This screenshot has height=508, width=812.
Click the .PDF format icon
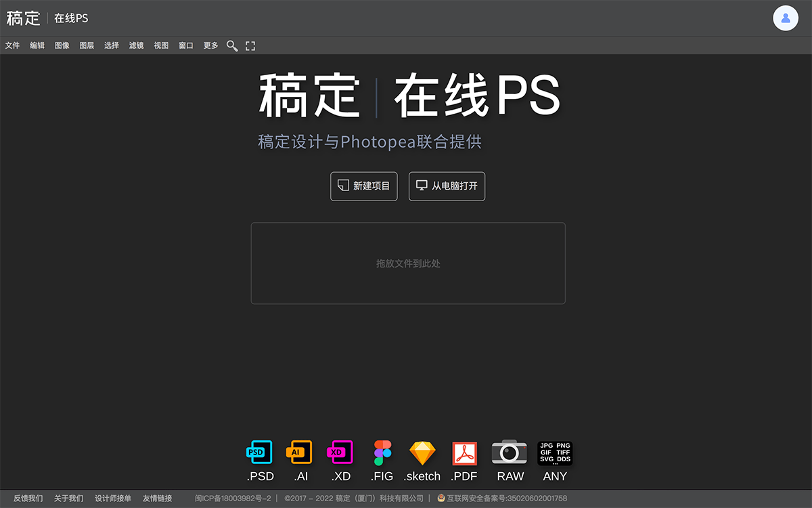coord(464,452)
